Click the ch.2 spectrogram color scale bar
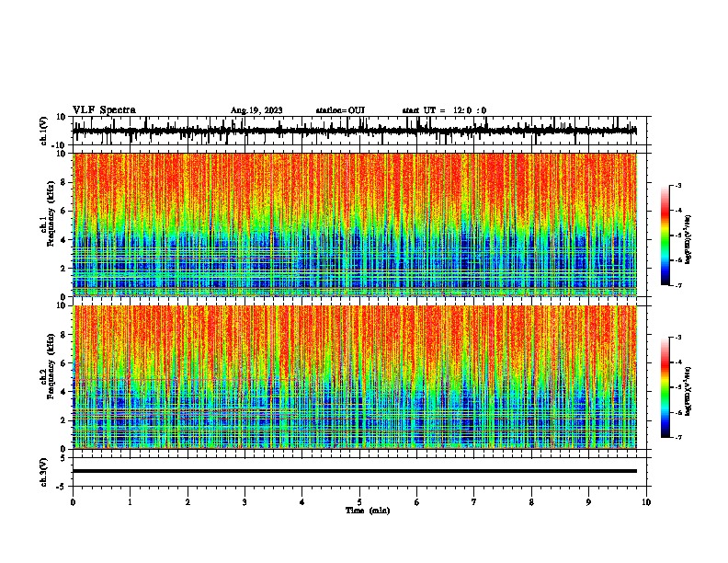Image resolution: width=728 pixels, height=563 pixels. coord(665,387)
